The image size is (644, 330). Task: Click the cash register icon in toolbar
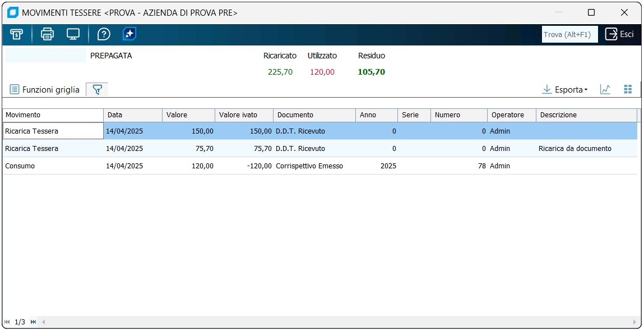(16, 34)
